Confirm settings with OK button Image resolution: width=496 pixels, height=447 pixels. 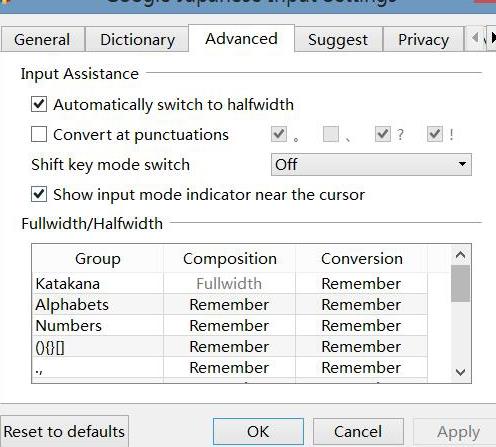click(258, 432)
